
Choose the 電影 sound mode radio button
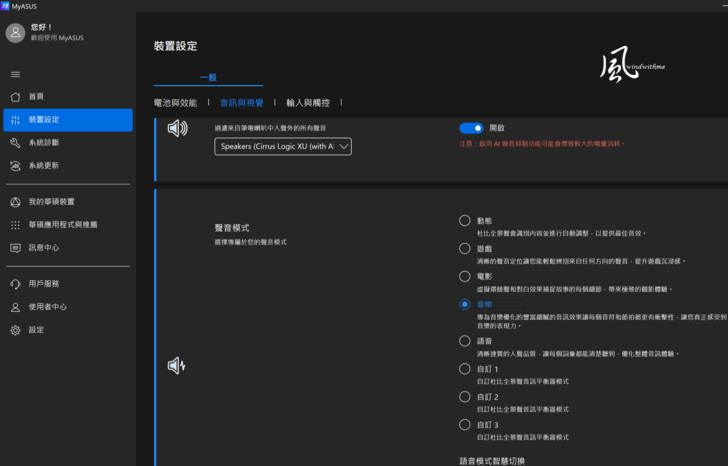tap(464, 276)
